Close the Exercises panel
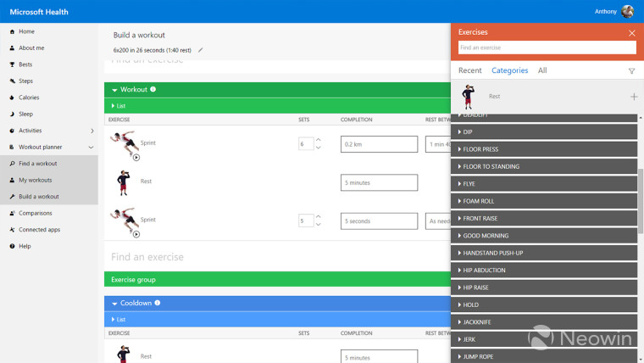The image size is (644, 363). tap(631, 33)
